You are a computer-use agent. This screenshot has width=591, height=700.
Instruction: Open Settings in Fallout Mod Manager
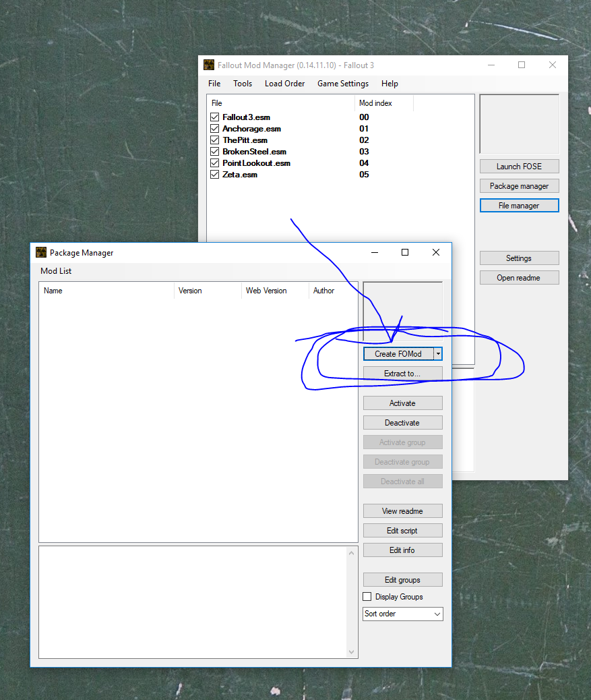coord(519,258)
